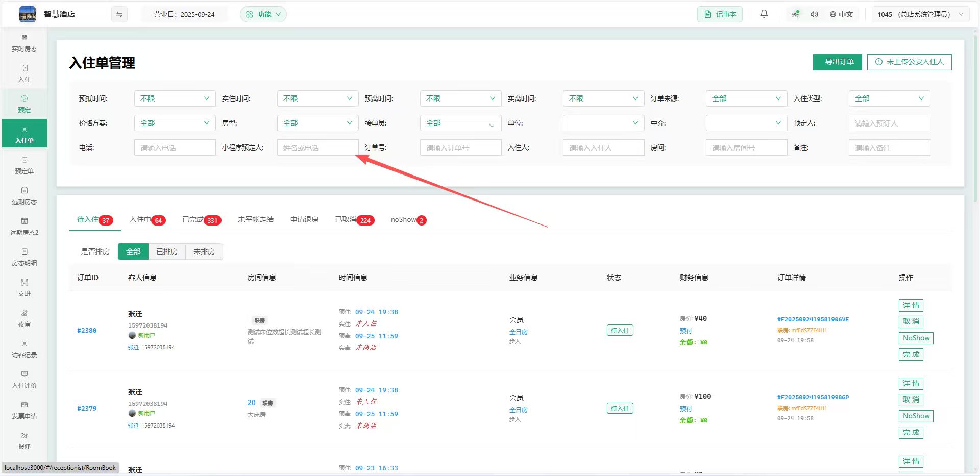Switch to the 已取消 tab

pyautogui.click(x=354, y=220)
